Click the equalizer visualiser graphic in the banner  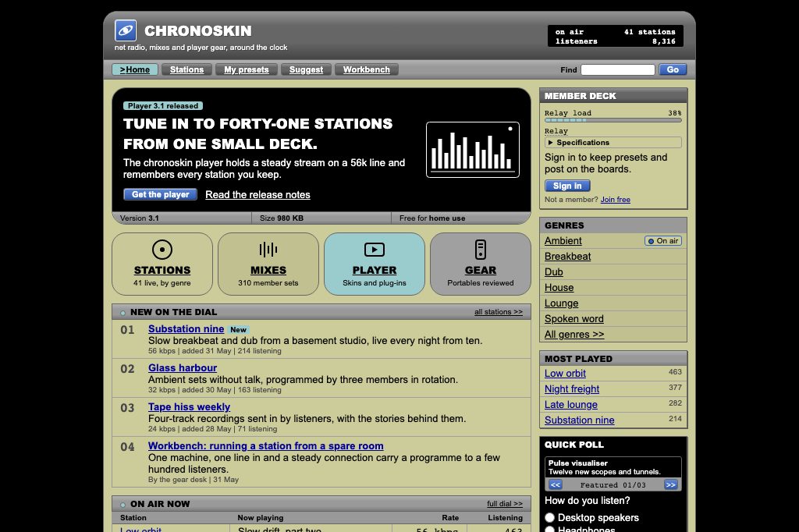coord(473,150)
